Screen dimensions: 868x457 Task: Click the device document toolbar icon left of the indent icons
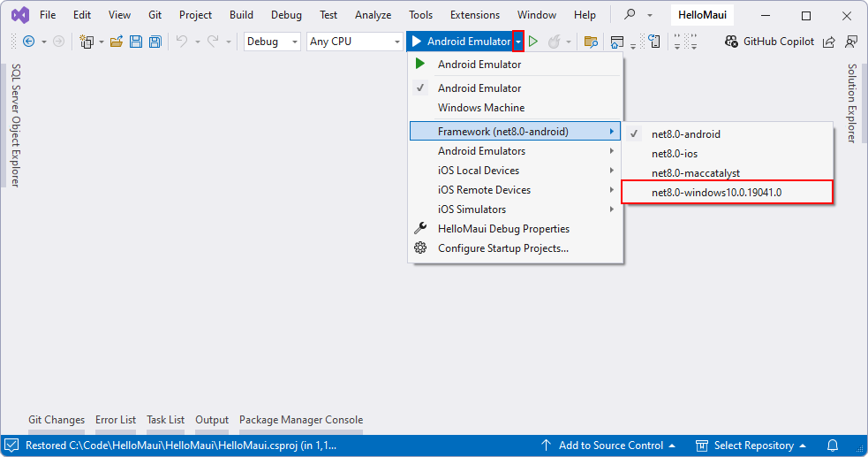click(x=654, y=42)
